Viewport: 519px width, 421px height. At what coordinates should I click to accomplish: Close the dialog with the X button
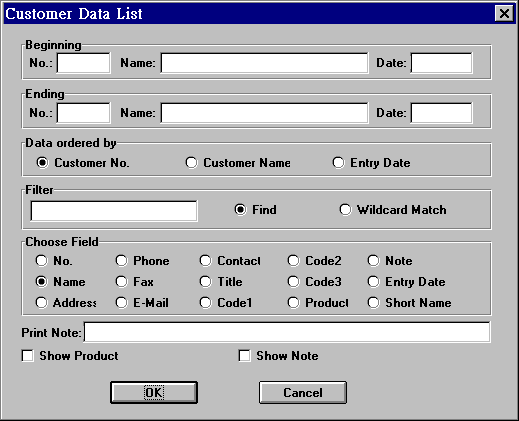[x=504, y=14]
